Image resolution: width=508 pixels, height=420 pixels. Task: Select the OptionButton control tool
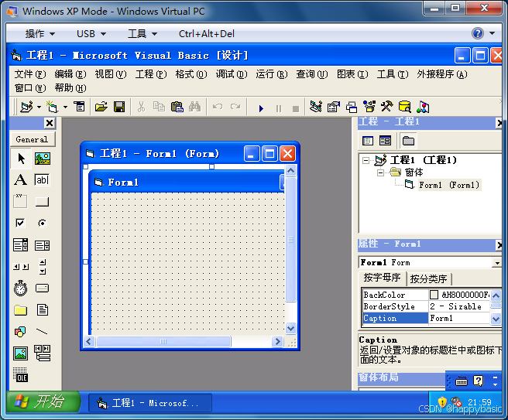point(42,223)
